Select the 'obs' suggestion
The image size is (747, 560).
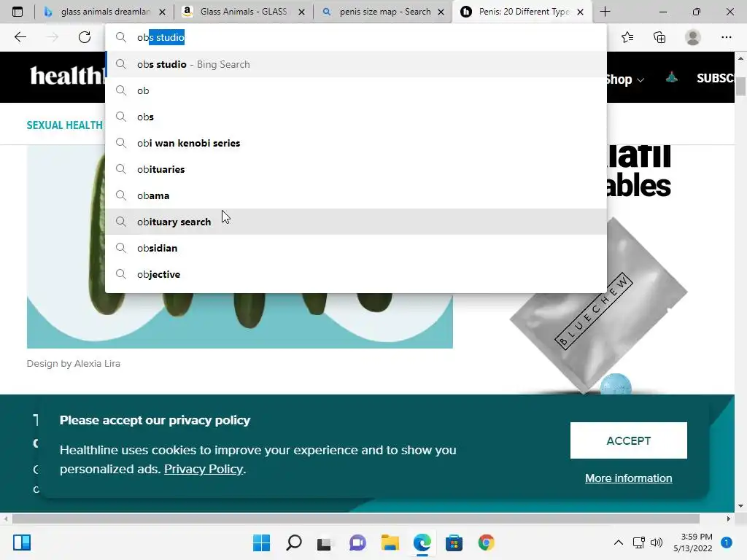point(355,117)
